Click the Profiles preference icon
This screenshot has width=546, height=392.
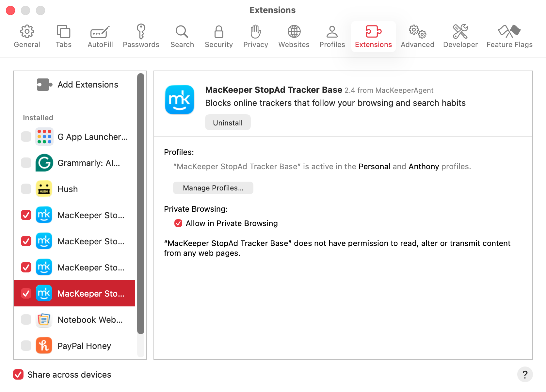coord(332,36)
